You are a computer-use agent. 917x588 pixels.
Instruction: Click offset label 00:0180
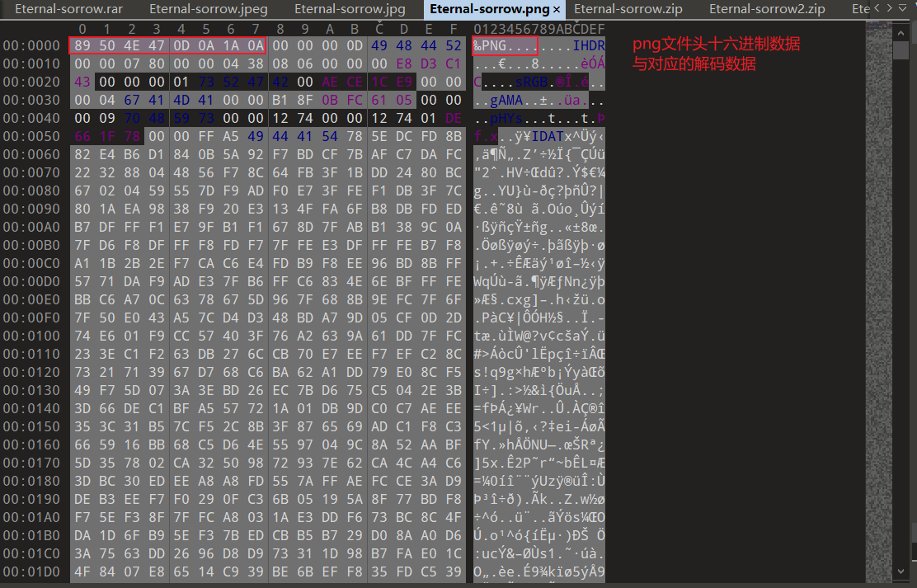(x=31, y=481)
